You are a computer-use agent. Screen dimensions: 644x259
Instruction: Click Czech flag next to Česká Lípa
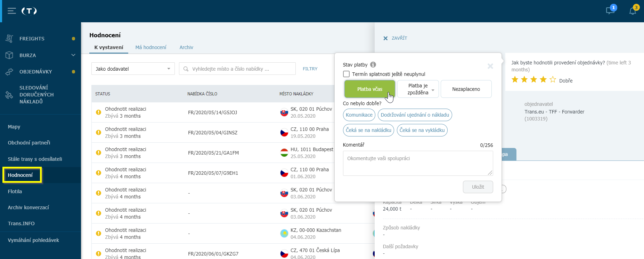tap(284, 254)
